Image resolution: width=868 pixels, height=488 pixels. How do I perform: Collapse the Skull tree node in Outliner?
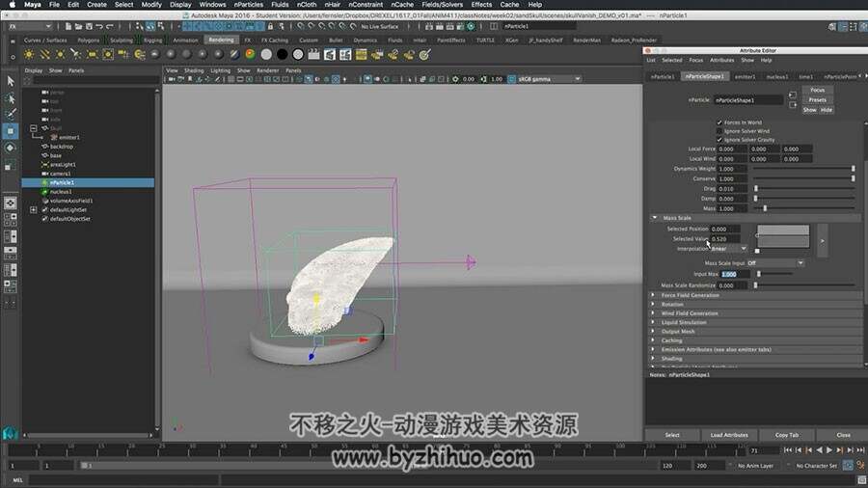click(33, 128)
